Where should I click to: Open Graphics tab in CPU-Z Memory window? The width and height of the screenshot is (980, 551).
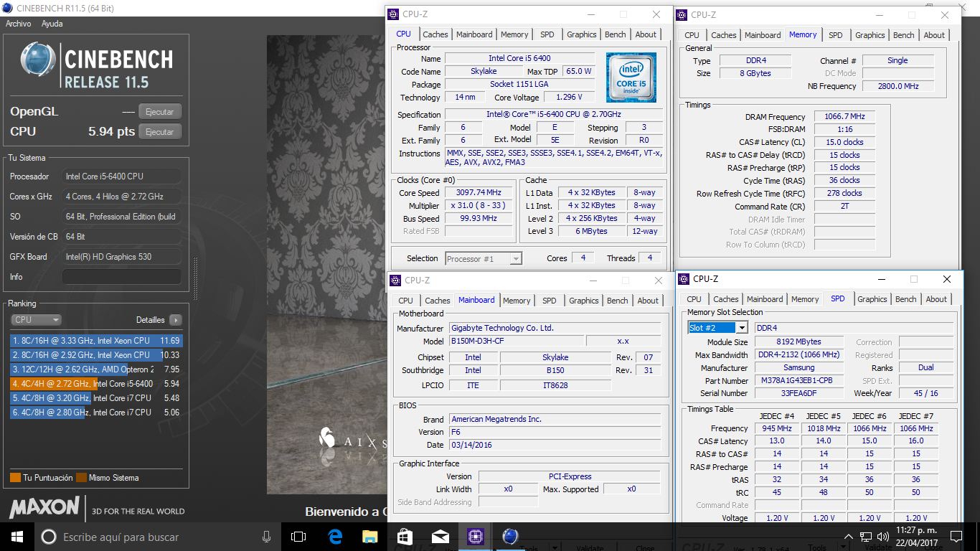[870, 35]
